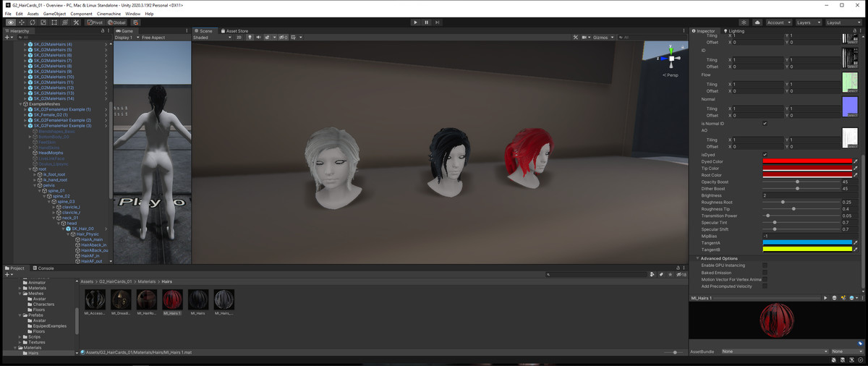The image size is (868, 366).
Task: Open the Layers dropdown
Action: 808,22
